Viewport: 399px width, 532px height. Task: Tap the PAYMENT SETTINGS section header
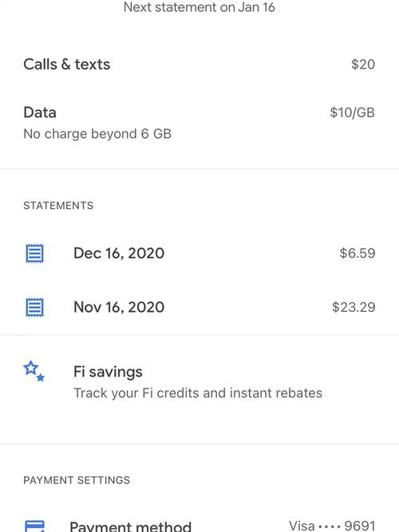[x=77, y=480]
